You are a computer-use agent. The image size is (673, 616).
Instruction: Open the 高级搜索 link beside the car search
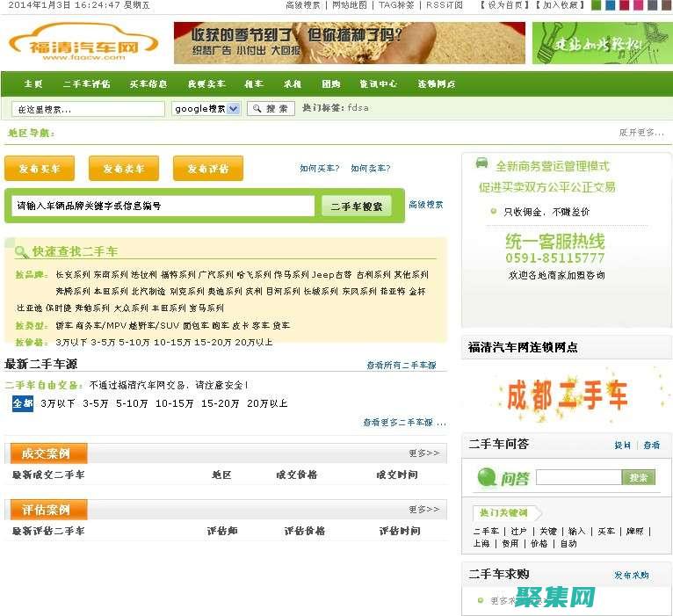tap(426, 205)
